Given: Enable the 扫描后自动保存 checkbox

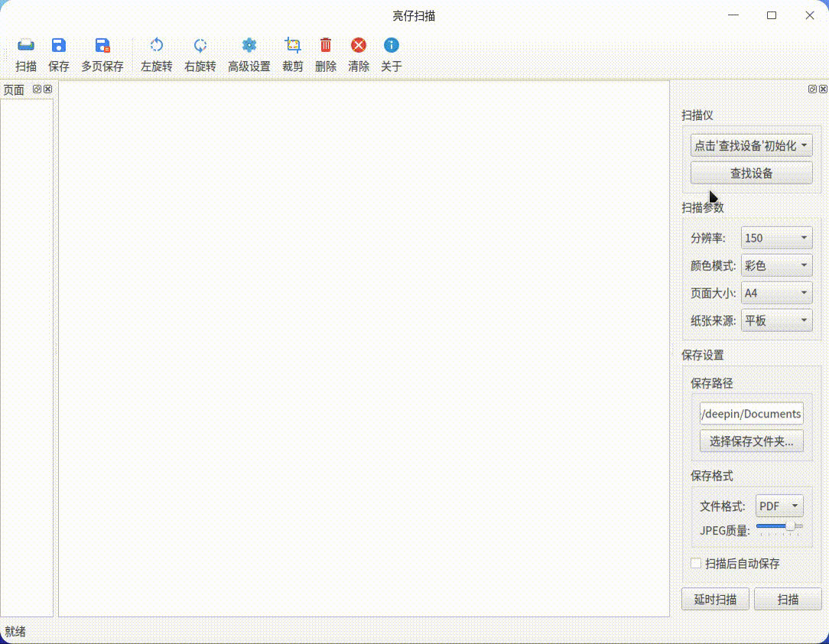Looking at the screenshot, I should coord(696,563).
